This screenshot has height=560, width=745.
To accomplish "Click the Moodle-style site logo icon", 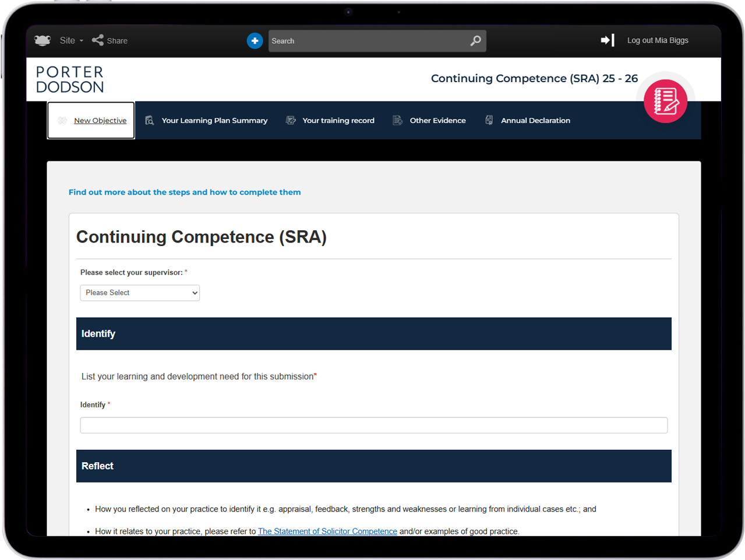I will click(x=43, y=40).
